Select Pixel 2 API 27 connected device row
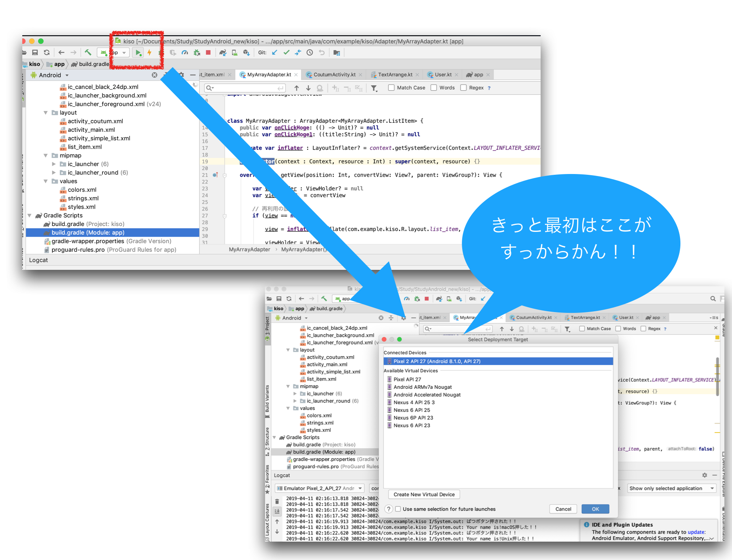Viewport: 732px width, 560px height. coord(498,361)
